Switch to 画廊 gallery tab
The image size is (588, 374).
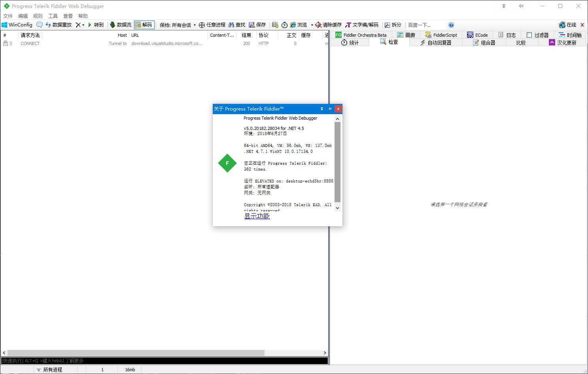point(406,35)
